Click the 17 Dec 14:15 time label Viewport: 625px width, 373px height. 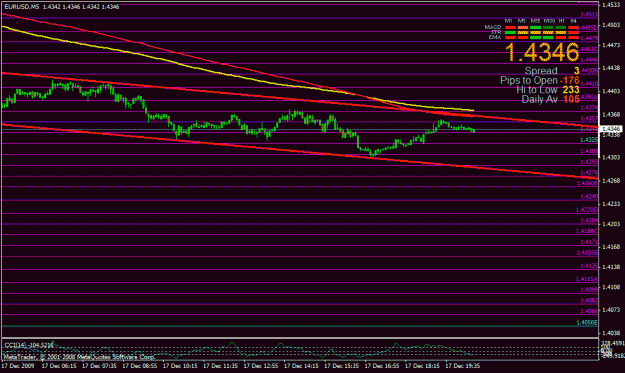coord(301,365)
